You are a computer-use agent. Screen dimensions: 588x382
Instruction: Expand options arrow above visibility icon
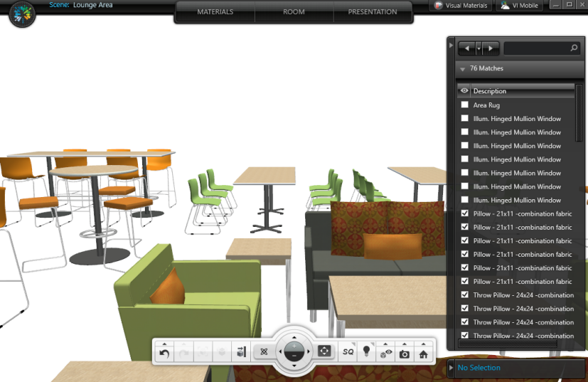click(385, 344)
